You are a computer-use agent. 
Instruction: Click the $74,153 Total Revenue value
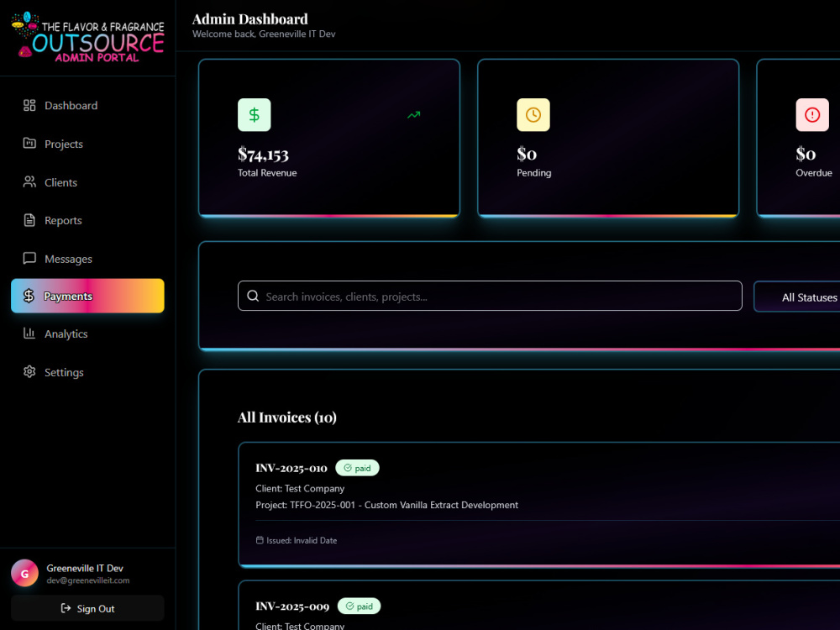point(263,155)
